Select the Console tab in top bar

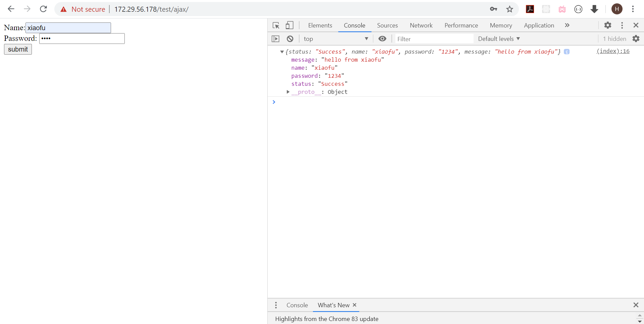(x=355, y=25)
